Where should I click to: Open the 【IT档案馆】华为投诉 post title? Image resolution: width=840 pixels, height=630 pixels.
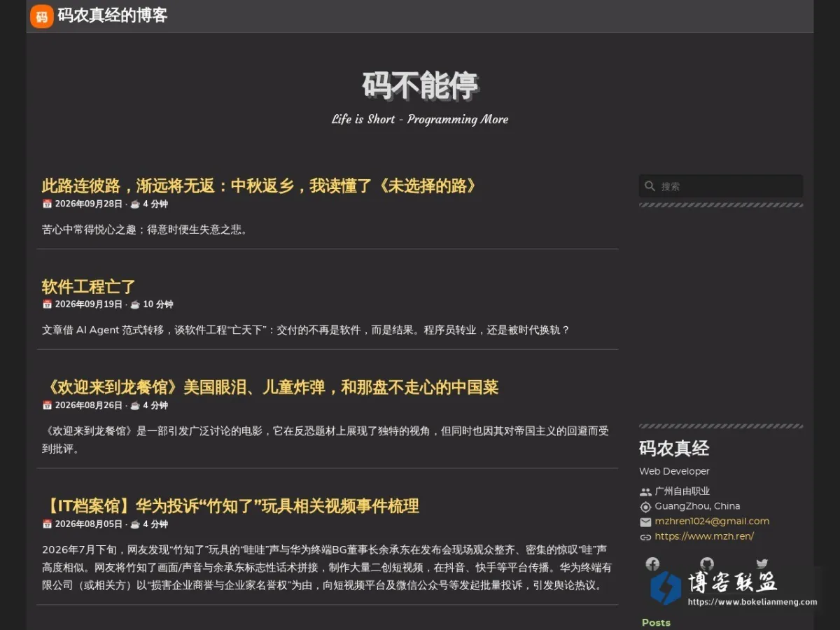pos(230,506)
